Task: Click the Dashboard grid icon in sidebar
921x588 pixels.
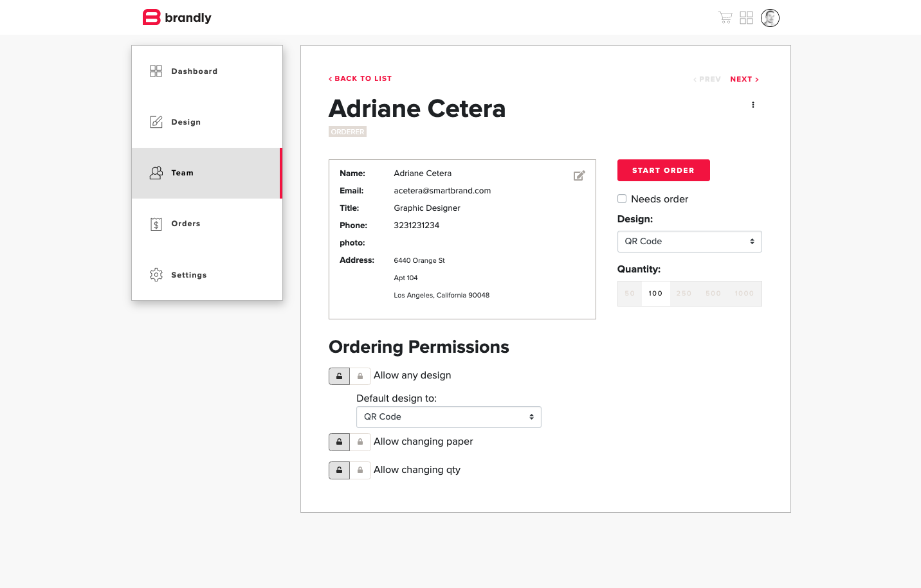Action: coord(156,71)
